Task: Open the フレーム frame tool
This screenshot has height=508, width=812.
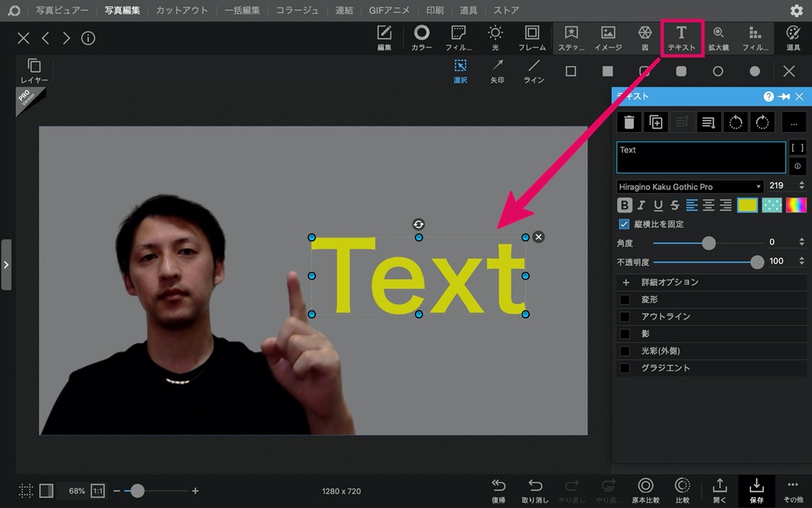Action: [x=532, y=38]
